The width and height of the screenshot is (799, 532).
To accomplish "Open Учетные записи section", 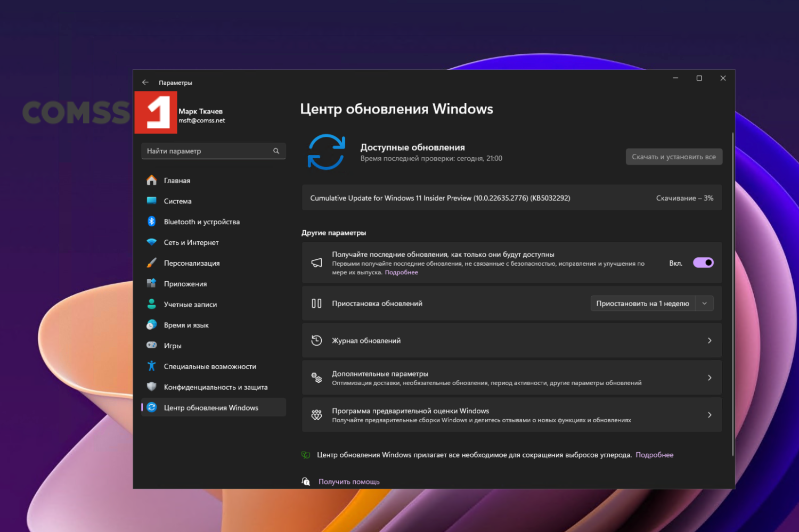I will (x=214, y=304).
